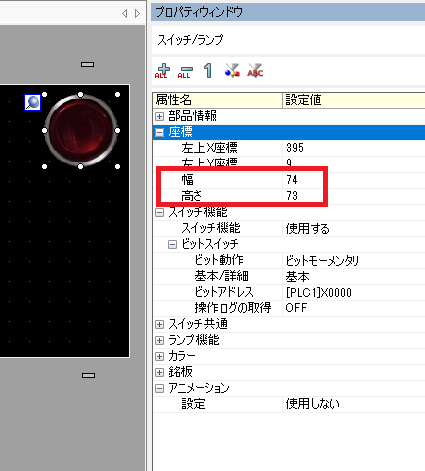The height and width of the screenshot is (471, 425).
Task: Click the 左上X座標 value 395
Action: click(x=295, y=148)
